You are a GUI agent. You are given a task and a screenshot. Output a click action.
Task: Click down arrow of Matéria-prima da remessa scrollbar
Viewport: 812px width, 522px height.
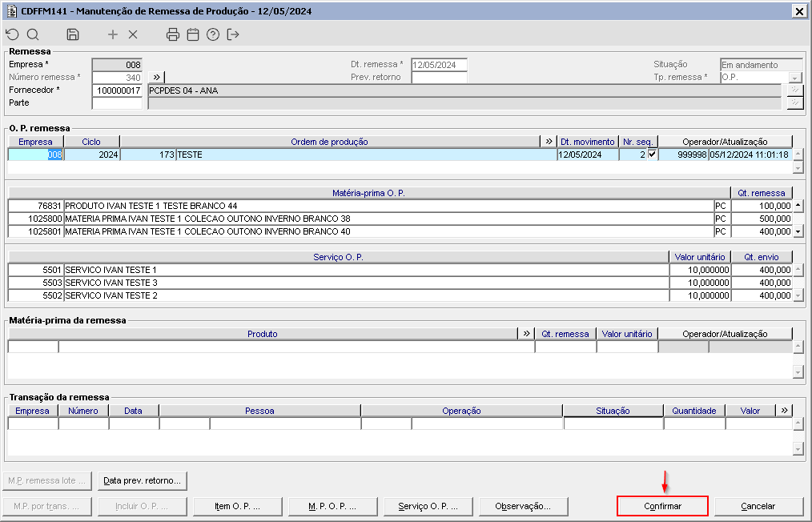798,371
